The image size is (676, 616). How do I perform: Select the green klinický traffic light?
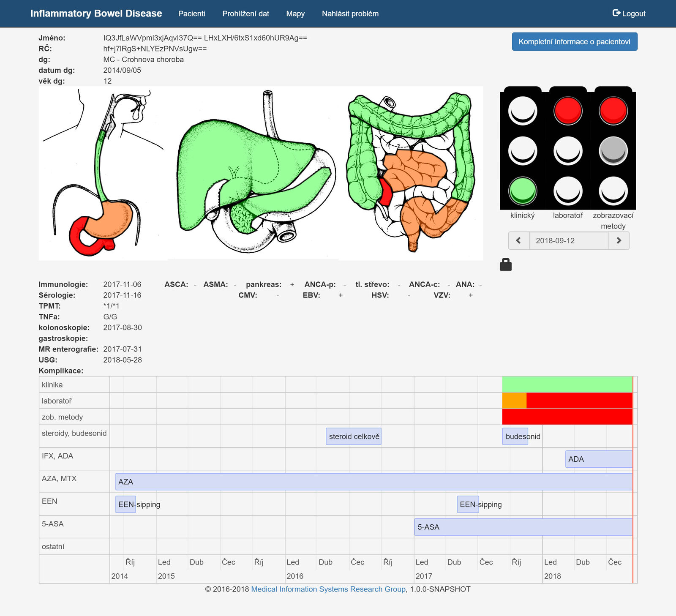[x=523, y=191]
